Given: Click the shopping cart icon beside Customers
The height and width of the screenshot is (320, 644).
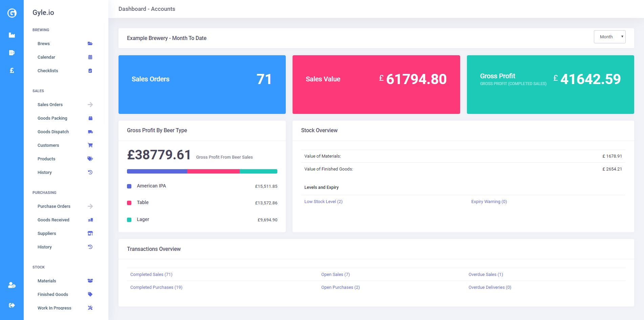Looking at the screenshot, I should (x=90, y=145).
